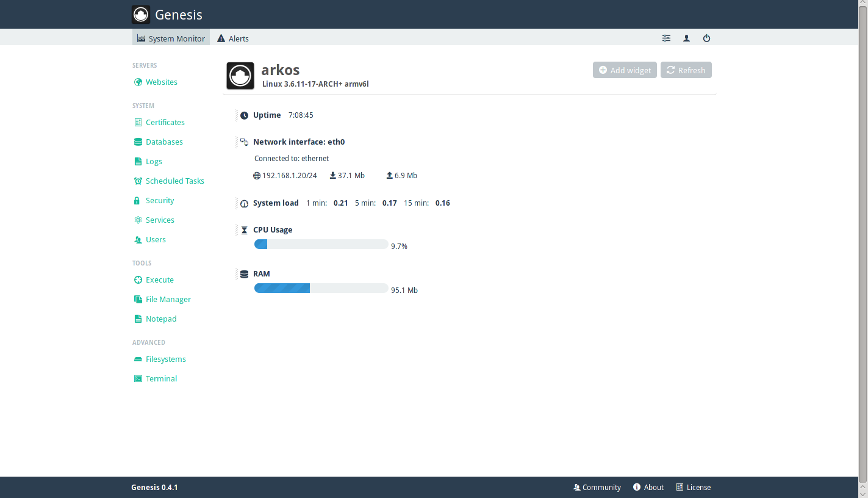Open Terminal from the Advanced section
The image size is (868, 498).
click(x=161, y=379)
